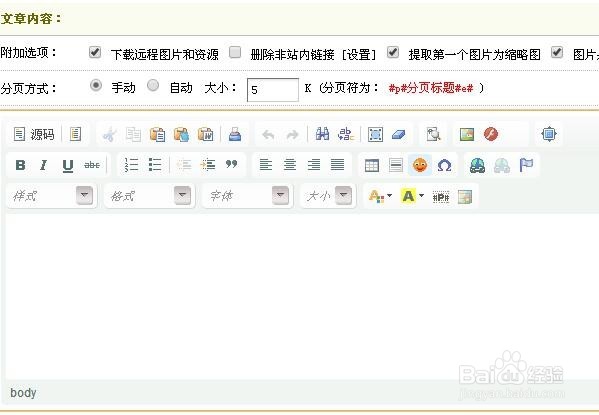The height and width of the screenshot is (415, 599).
Task: Toggle the 图片 checkbox at the right edge
Action: (557, 52)
